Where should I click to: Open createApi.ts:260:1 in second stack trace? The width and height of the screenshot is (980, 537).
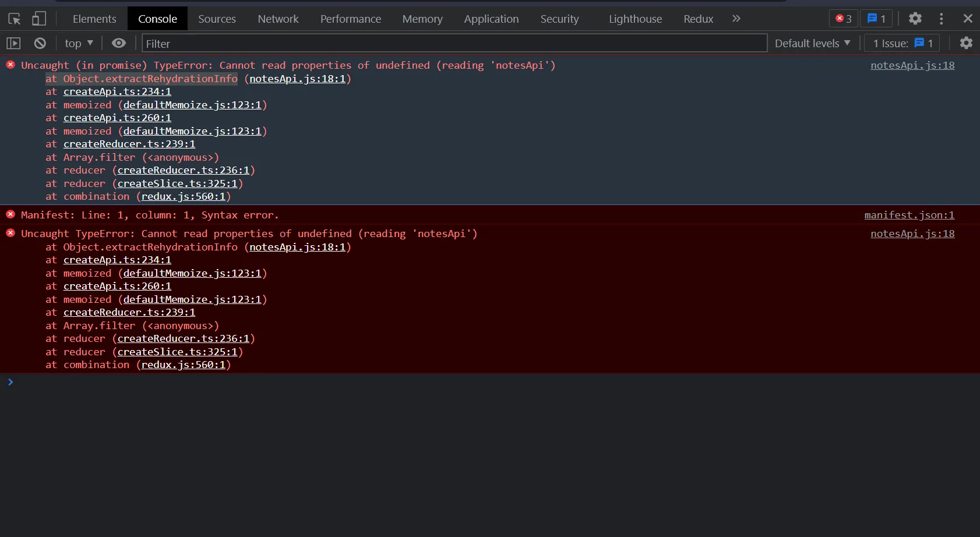click(x=117, y=286)
